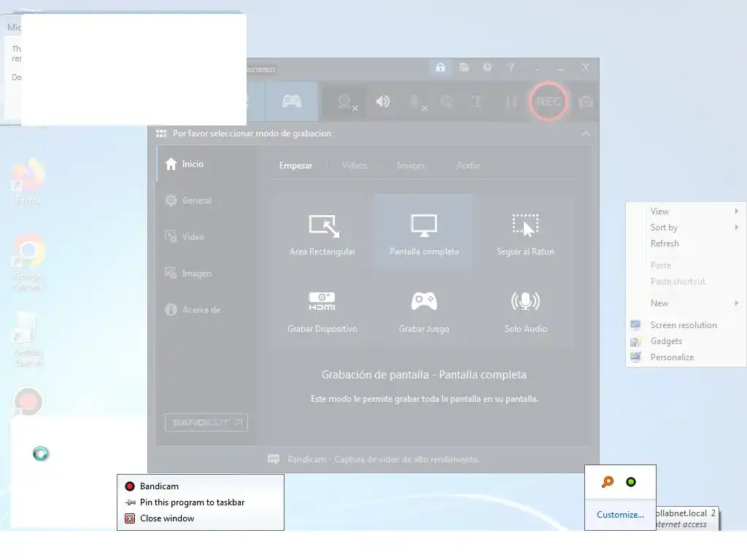Screen dimensions: 747x560
Task: Open Personalize from context menu
Action: pyautogui.click(x=686, y=357)
